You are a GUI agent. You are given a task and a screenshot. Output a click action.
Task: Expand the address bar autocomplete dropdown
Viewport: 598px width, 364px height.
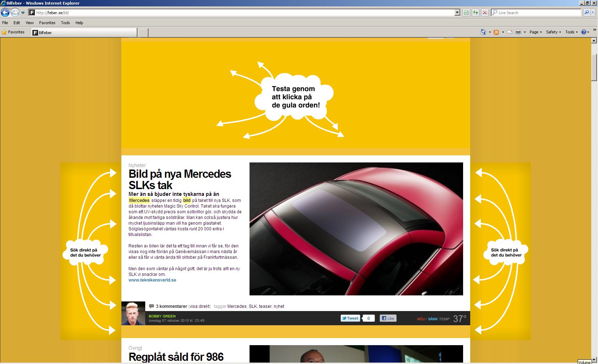pos(457,13)
